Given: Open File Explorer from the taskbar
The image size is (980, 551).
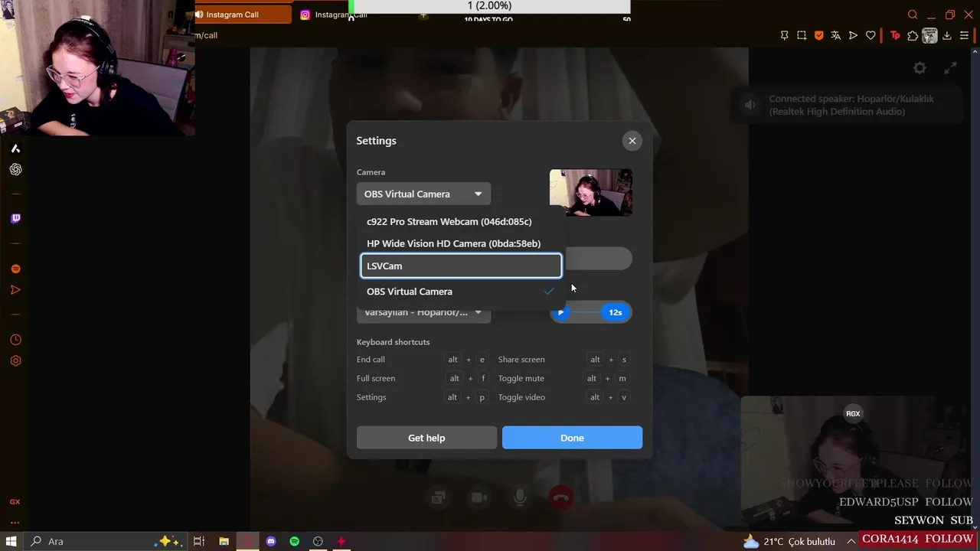Looking at the screenshot, I should coord(224,541).
